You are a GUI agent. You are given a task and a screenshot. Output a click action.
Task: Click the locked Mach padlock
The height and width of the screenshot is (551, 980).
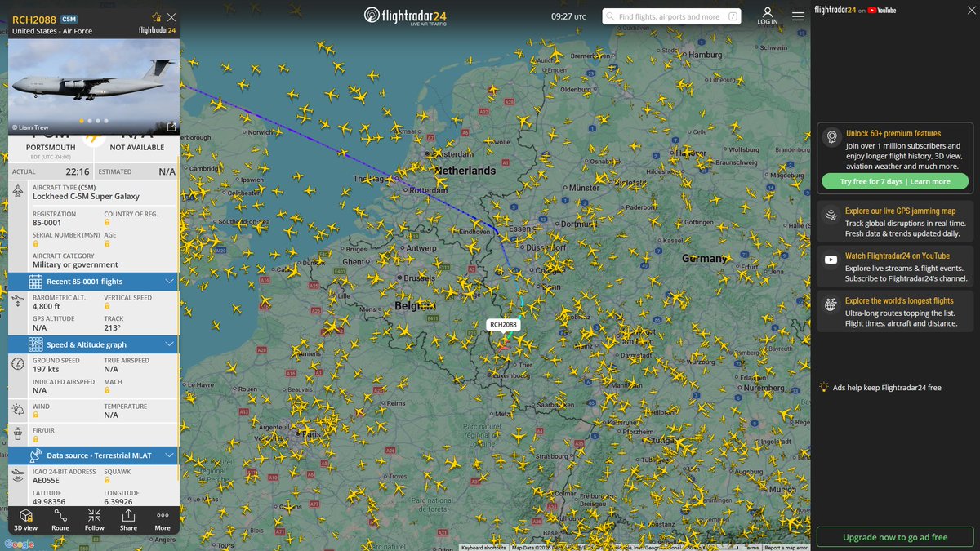click(107, 390)
